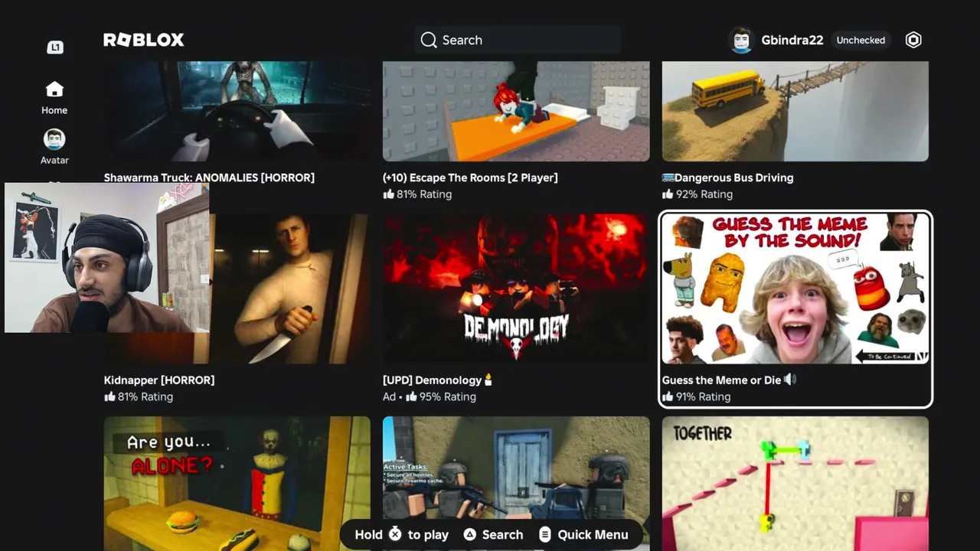The width and height of the screenshot is (980, 551).
Task: Click the Unchecked badge
Action: point(861,40)
